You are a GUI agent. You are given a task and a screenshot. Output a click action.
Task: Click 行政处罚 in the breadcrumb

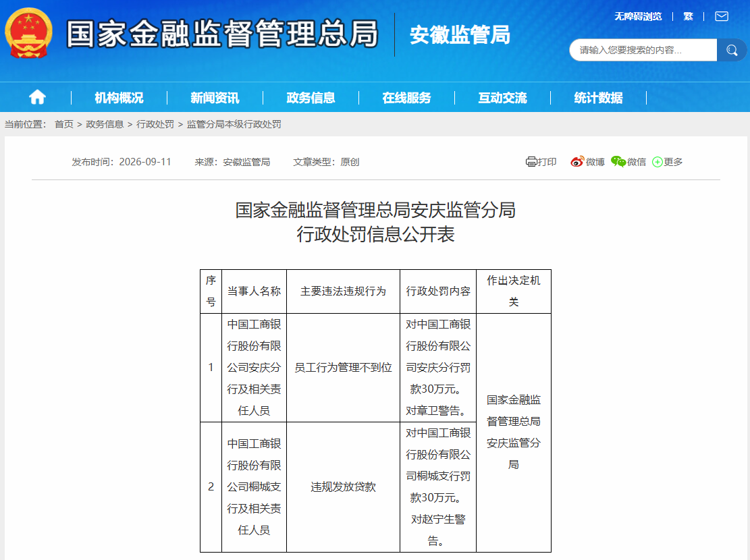[x=155, y=124]
